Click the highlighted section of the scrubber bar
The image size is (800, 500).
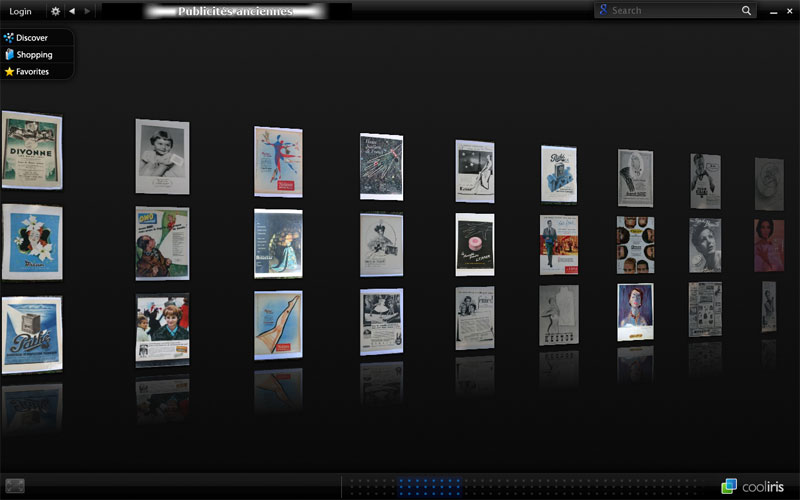coord(430,486)
